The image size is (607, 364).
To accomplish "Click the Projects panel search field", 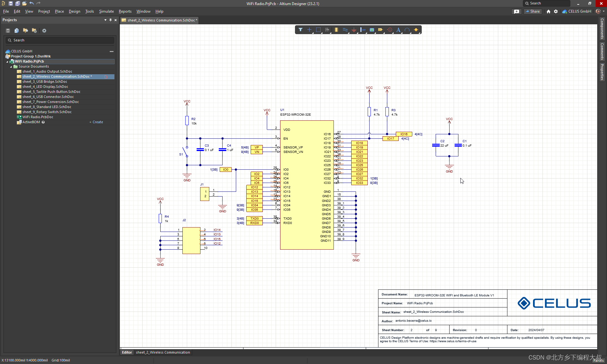I will point(60,40).
